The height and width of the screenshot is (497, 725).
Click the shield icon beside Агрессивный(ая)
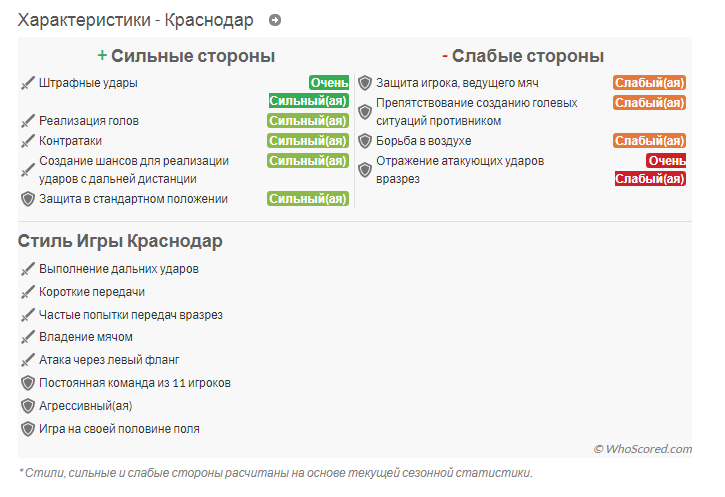pos(28,406)
